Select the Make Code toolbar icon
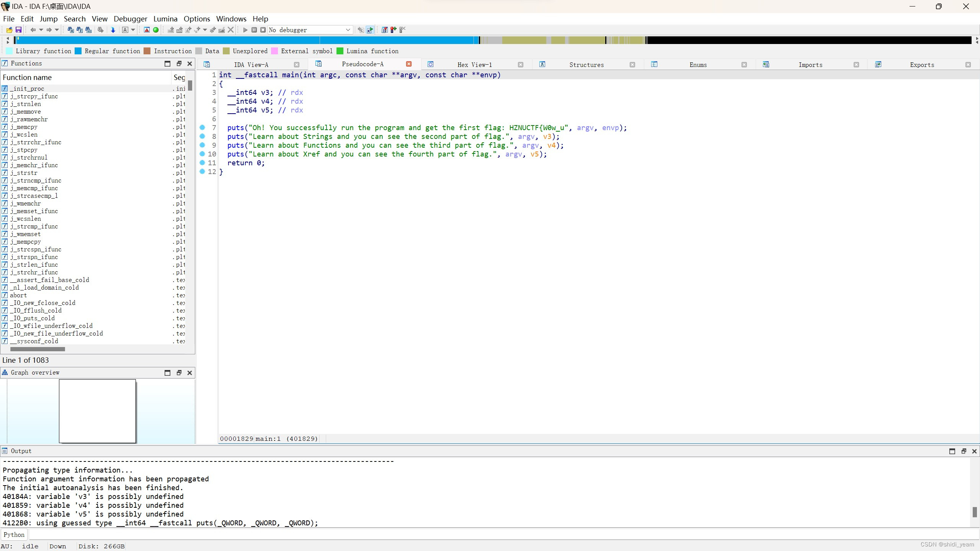980x551 pixels. click(171, 29)
